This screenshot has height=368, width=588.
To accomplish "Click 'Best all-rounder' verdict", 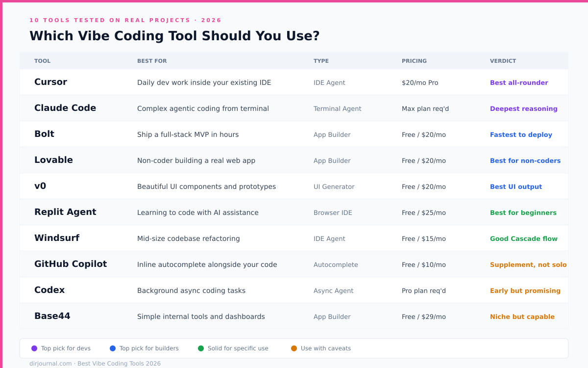I will tap(519, 82).
